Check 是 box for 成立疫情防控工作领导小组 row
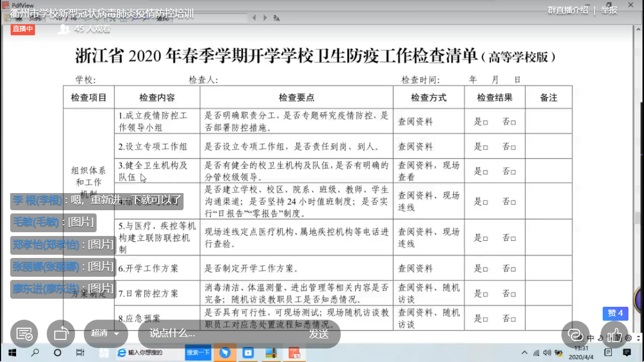This screenshot has width=644, height=362. (485, 122)
